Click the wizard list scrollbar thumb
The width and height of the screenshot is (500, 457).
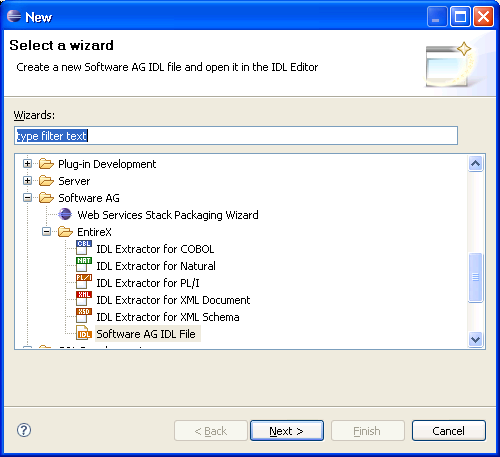pyautogui.click(x=475, y=278)
